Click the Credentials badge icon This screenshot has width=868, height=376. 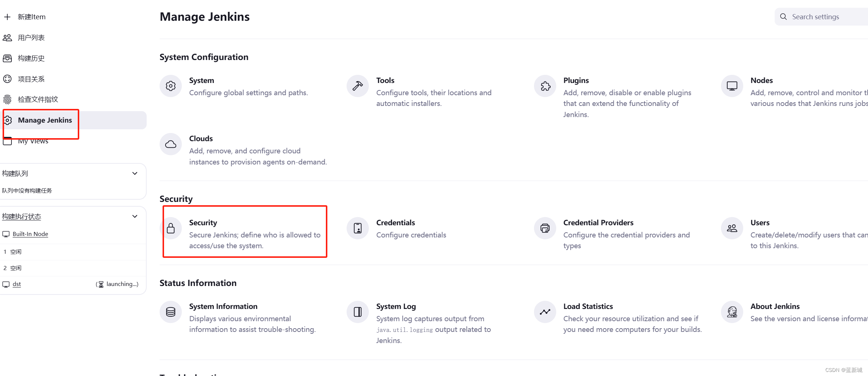(358, 228)
